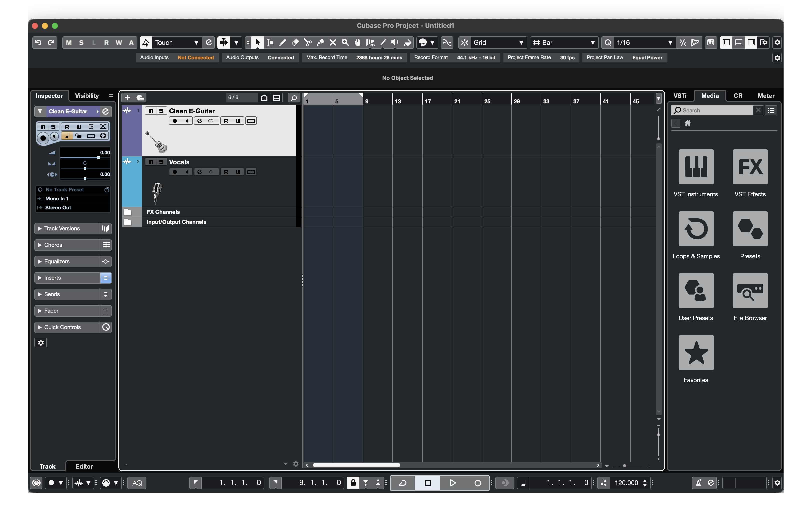Mute the Clean E-Guitar track
Screen dimensions: 812x530
[151, 111]
